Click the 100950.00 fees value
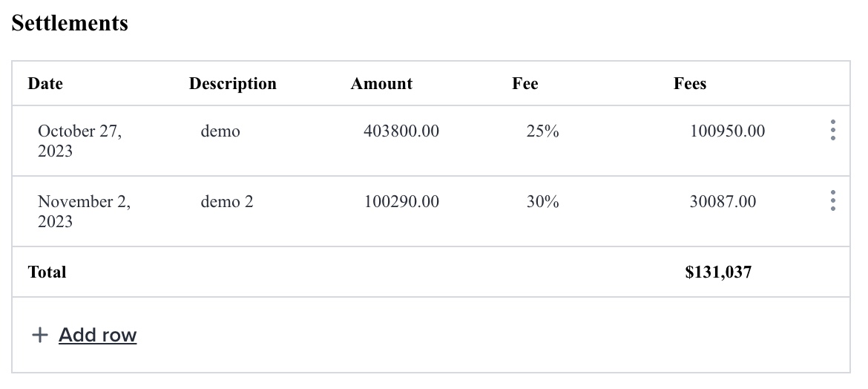The height and width of the screenshot is (389, 868). (727, 131)
